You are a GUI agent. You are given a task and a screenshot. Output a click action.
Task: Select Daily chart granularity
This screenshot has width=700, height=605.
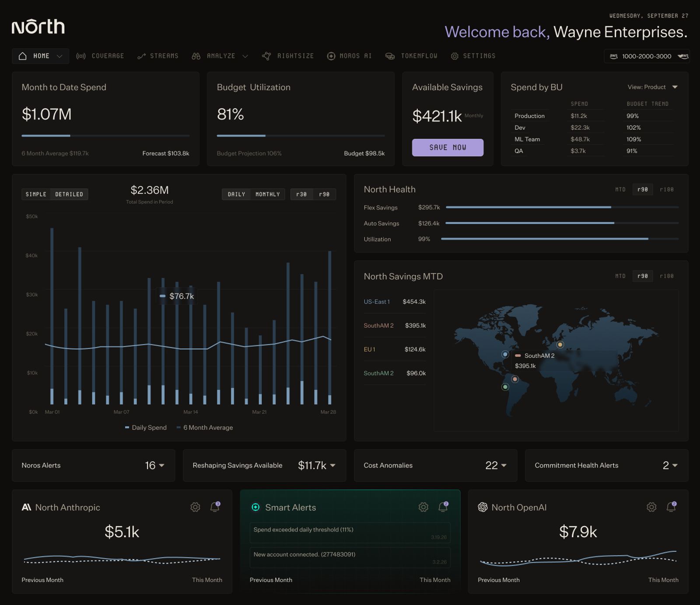tap(236, 194)
